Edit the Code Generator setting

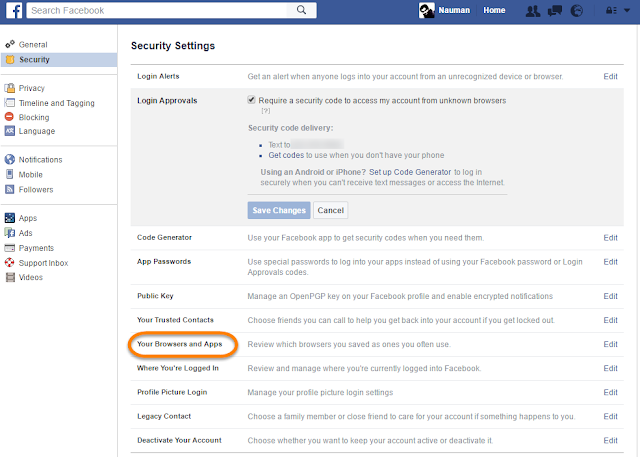[x=610, y=237]
